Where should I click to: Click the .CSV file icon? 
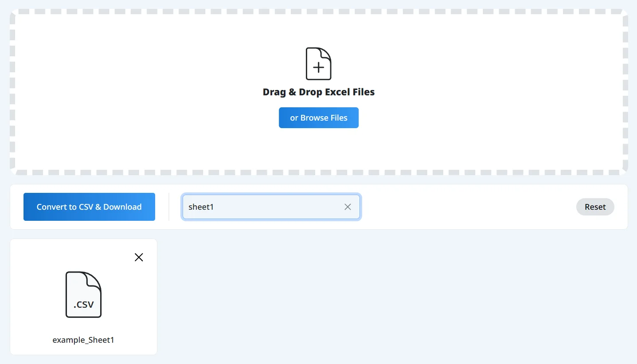83,294
